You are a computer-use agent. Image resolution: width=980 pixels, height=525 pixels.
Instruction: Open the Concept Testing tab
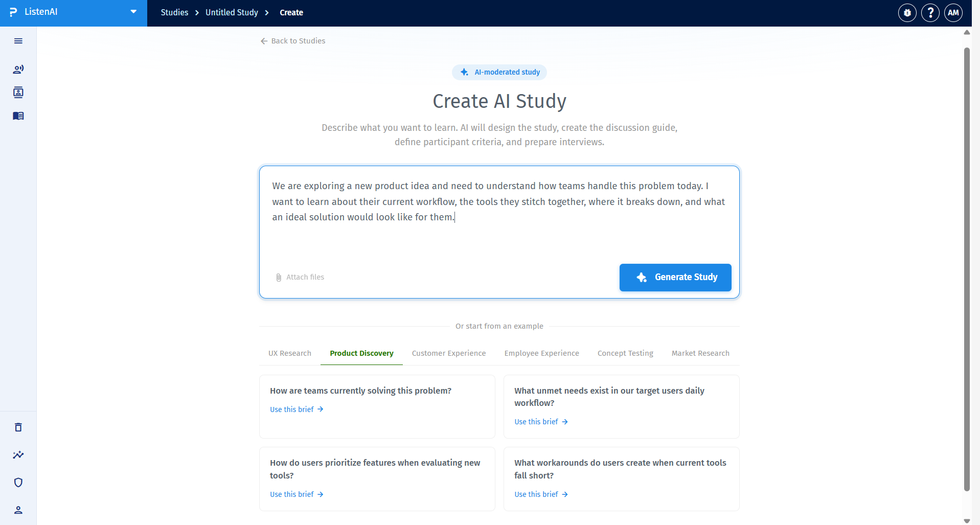pos(625,353)
